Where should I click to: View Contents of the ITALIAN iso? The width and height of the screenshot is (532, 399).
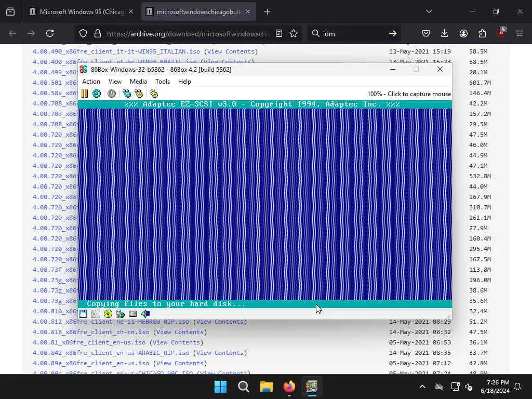tap(231, 51)
